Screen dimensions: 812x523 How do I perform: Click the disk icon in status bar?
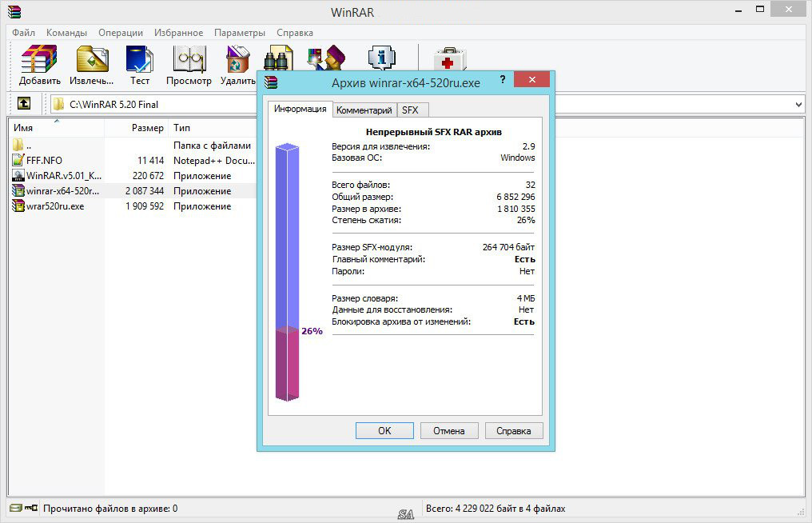point(15,508)
